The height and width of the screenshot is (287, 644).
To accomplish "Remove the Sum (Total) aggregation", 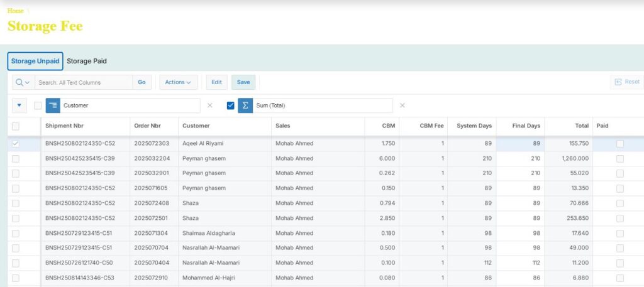I will pyautogui.click(x=402, y=106).
